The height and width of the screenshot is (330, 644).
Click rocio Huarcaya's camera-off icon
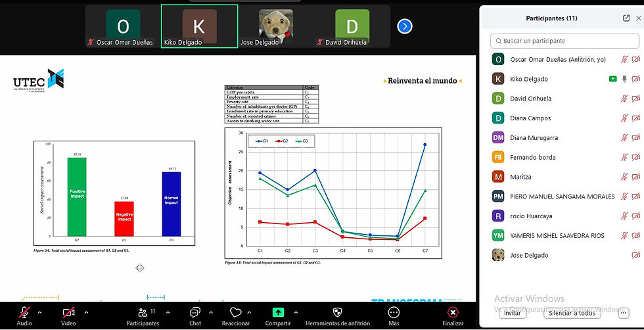click(x=636, y=216)
